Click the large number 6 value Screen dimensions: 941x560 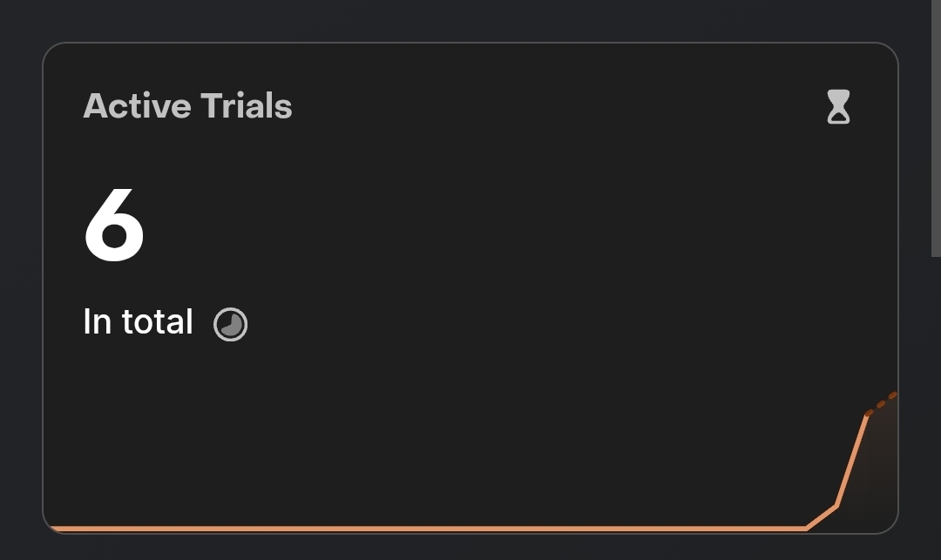(114, 227)
